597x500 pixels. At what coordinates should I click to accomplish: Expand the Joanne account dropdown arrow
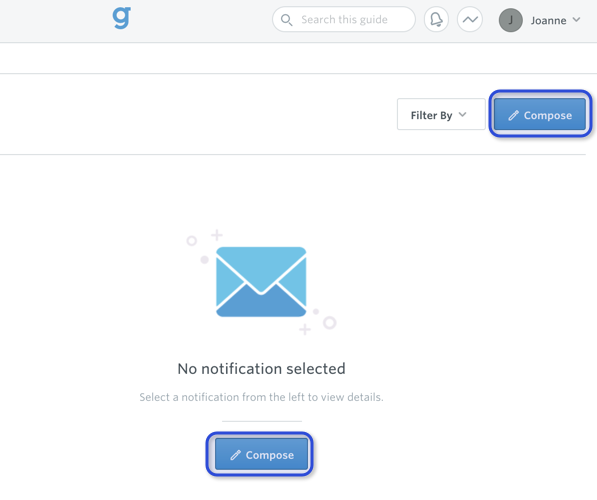coord(576,19)
